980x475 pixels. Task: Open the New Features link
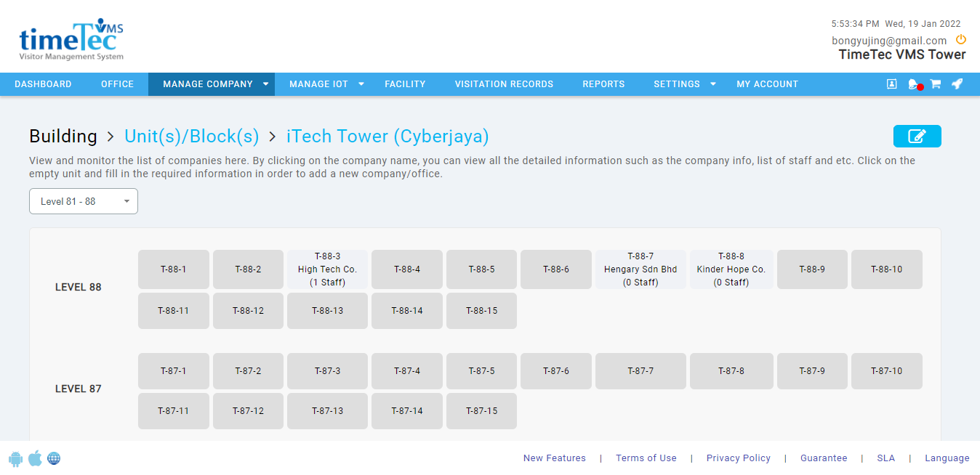[x=555, y=458]
